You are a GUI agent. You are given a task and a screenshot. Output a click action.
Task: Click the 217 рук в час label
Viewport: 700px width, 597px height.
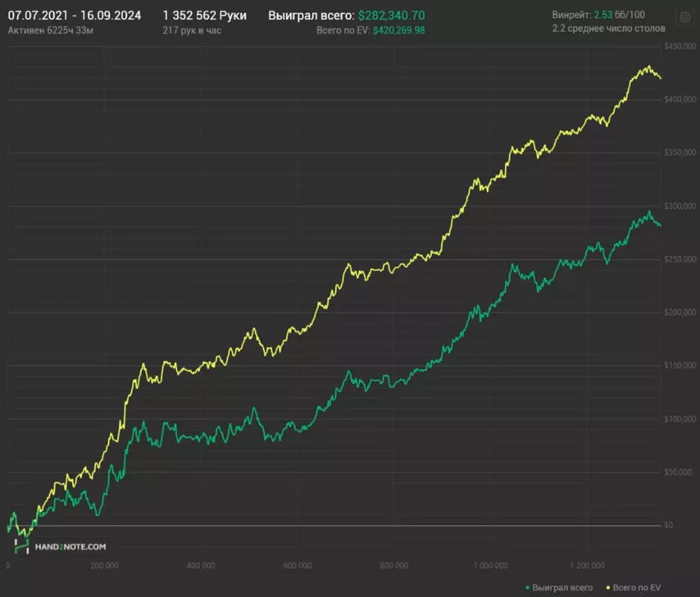[x=192, y=30]
